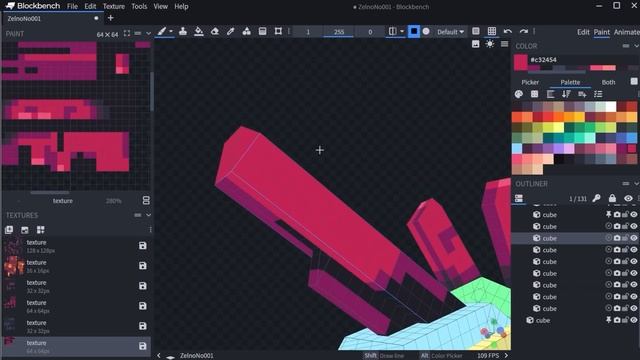
Task: Switch to Animate mode
Action: click(627, 32)
